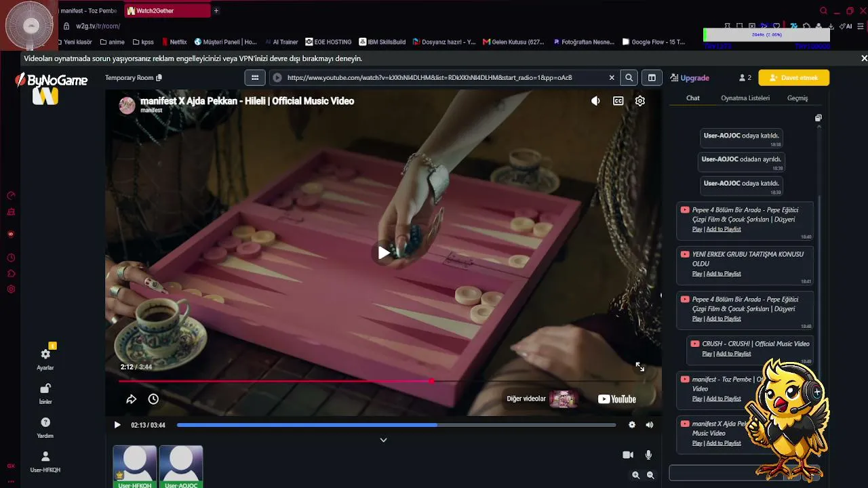Click the manifest channel avatar
Screen dimensions: 868x488
pos(127,105)
